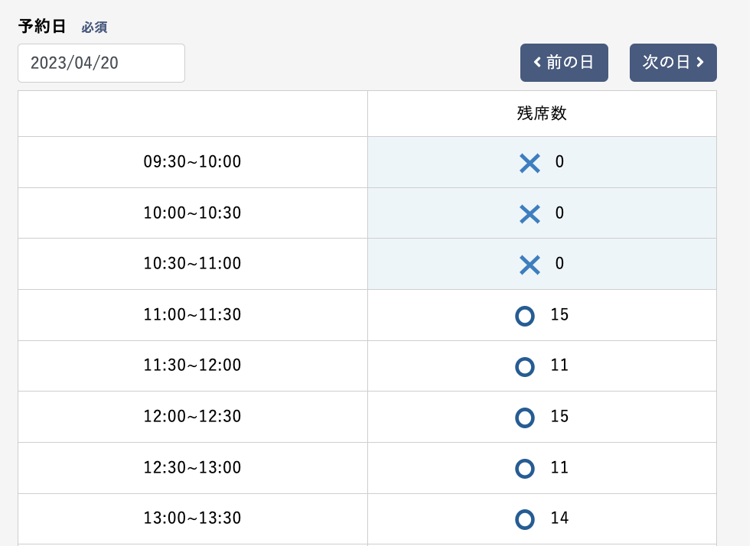
Task: Click remaining seats 15 for 11:00~11:30
Action: [559, 314]
